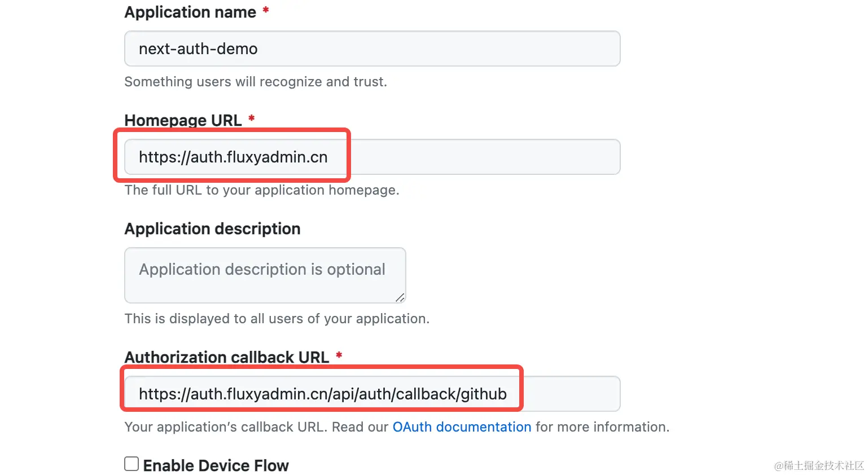The height and width of the screenshot is (475, 868).
Task: Click the 'Something users will recognize' hint
Action: (255, 82)
